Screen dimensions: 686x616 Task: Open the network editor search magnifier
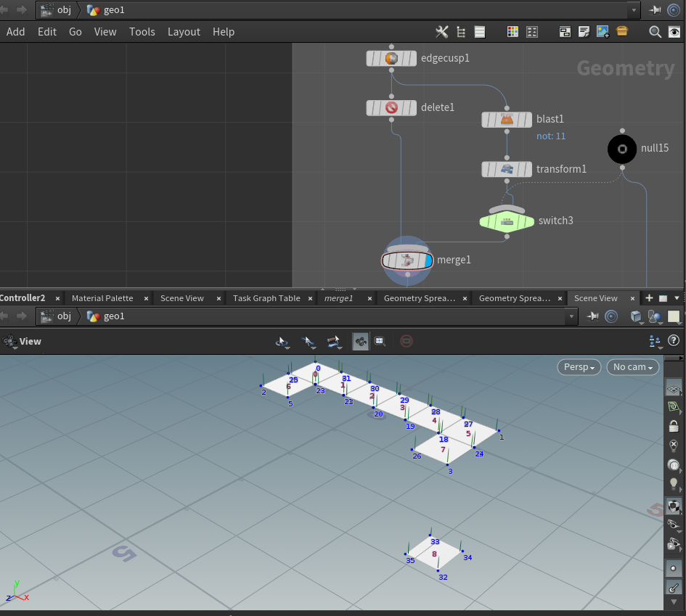click(x=655, y=32)
